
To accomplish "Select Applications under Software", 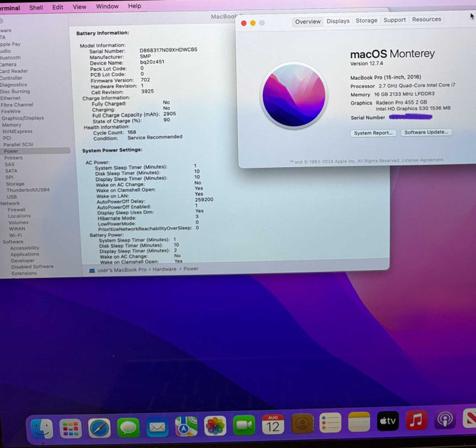I will pyautogui.click(x=24, y=254).
